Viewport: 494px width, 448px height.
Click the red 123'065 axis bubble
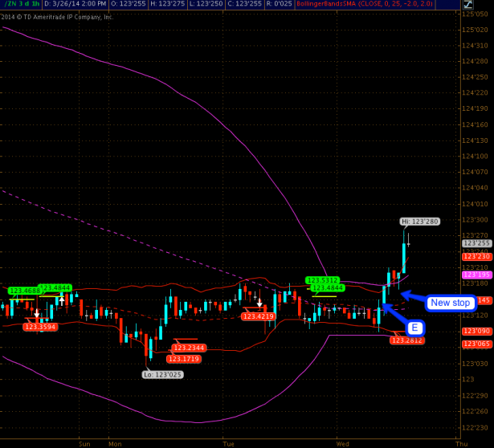click(477, 344)
